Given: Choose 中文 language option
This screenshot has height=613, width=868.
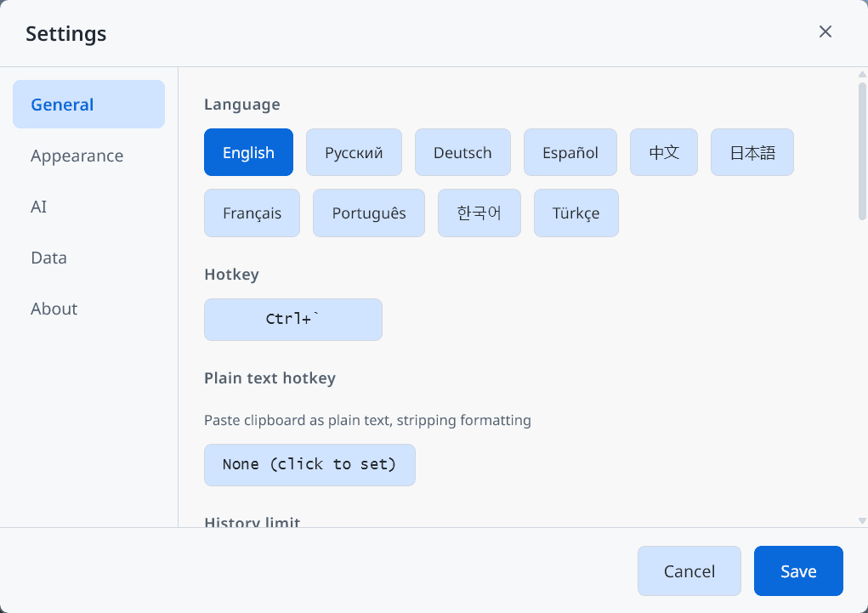Looking at the screenshot, I should pyautogui.click(x=663, y=152).
